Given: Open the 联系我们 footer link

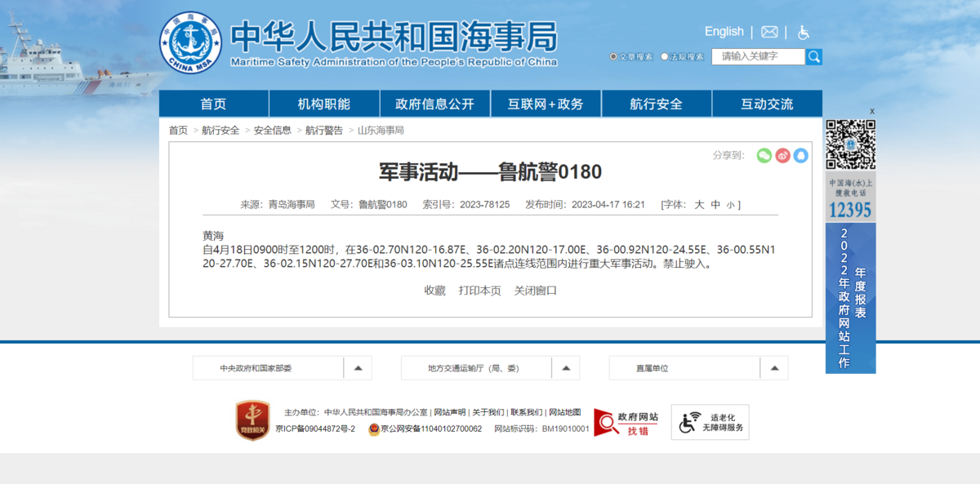Looking at the screenshot, I should (x=526, y=412).
